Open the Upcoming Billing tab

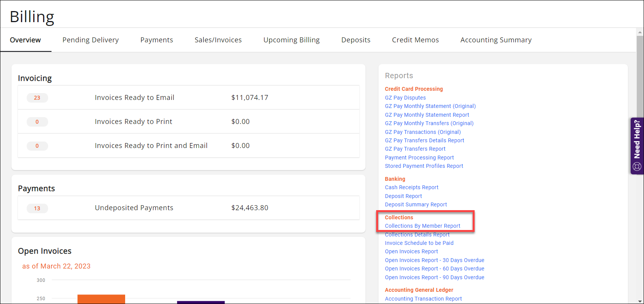coord(291,40)
